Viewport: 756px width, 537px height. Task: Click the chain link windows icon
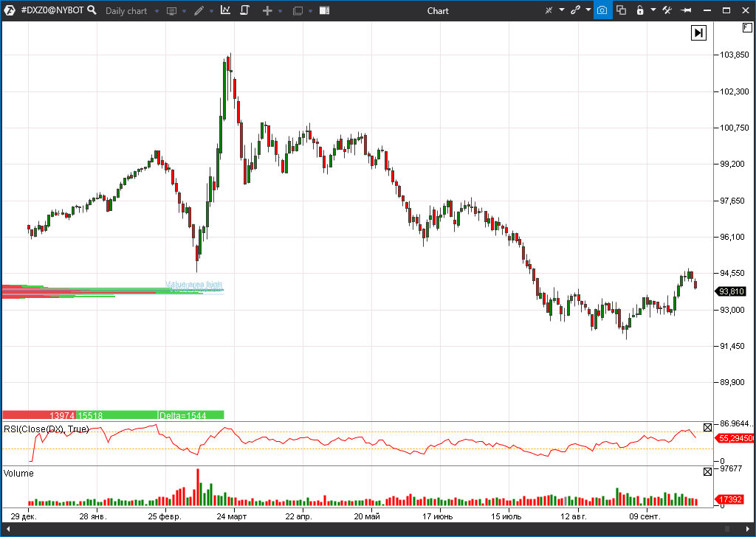point(575,10)
